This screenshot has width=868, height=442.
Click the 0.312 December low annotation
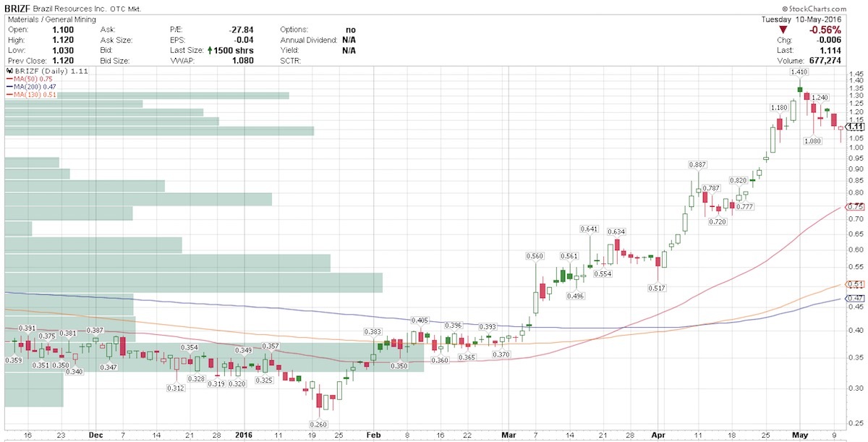[x=176, y=388]
